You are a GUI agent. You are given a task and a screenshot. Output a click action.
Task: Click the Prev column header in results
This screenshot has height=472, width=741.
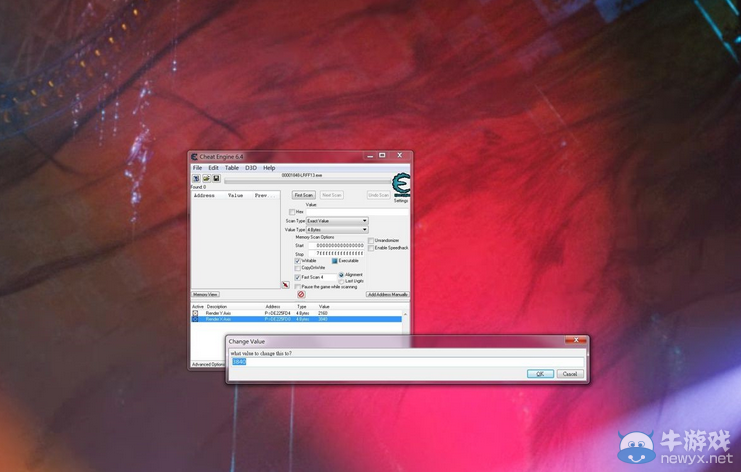pos(263,196)
